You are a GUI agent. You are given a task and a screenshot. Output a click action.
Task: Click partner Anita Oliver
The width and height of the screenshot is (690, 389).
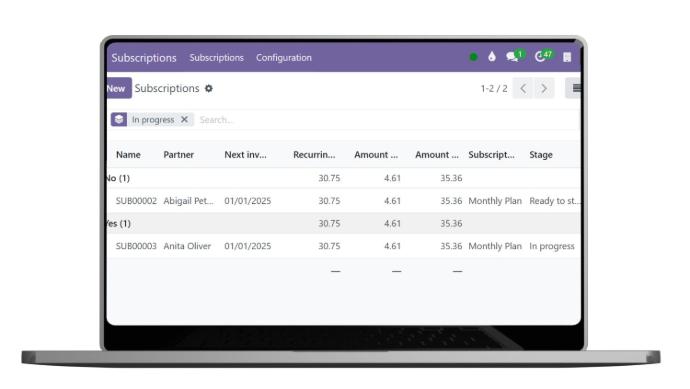pos(187,246)
